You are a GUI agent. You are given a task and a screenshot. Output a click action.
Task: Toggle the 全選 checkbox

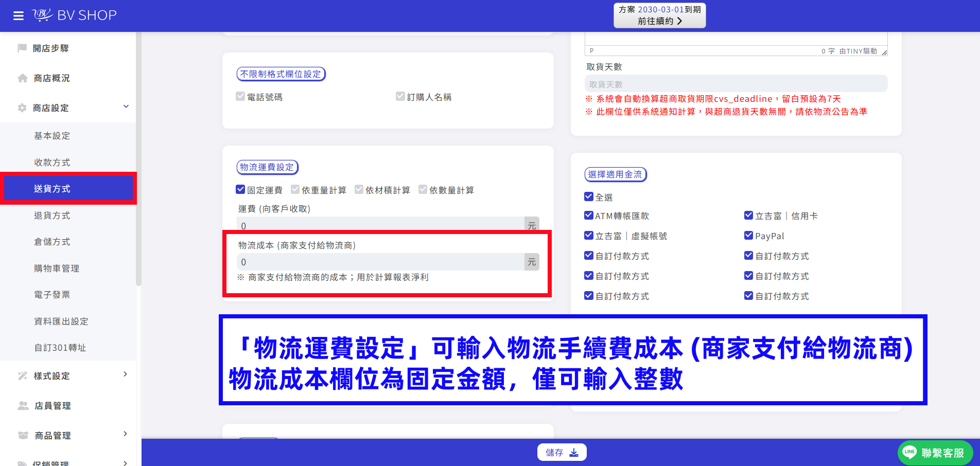pyautogui.click(x=589, y=196)
